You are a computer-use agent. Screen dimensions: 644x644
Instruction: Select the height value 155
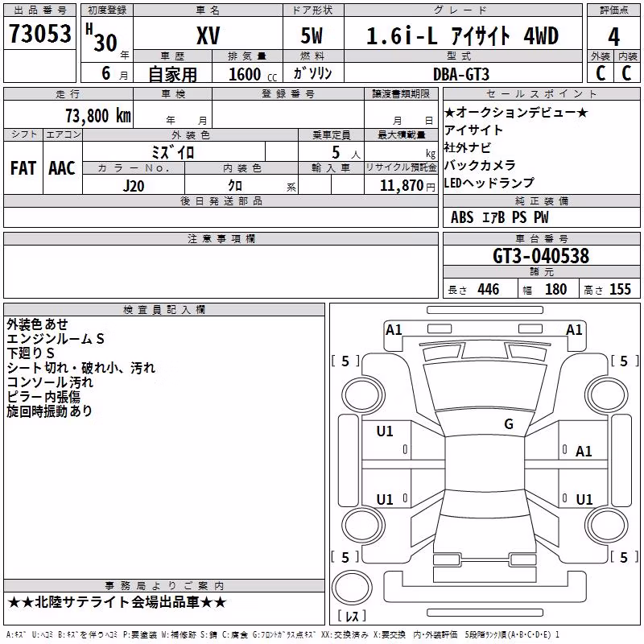620,290
